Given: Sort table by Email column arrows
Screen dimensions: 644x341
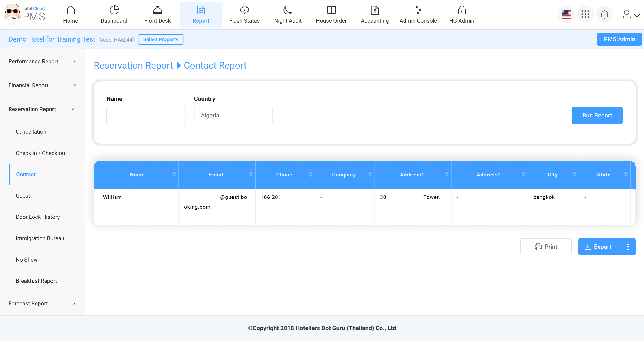Looking at the screenshot, I should [251, 175].
